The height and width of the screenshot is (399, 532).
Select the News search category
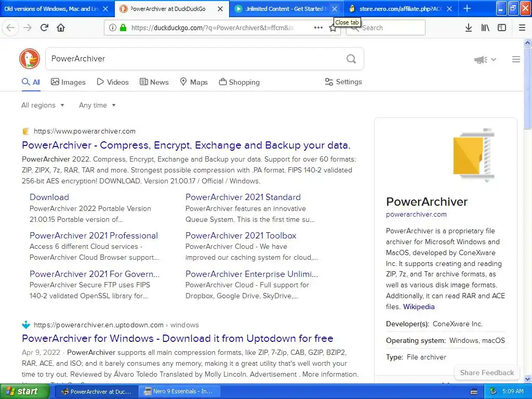(x=154, y=82)
